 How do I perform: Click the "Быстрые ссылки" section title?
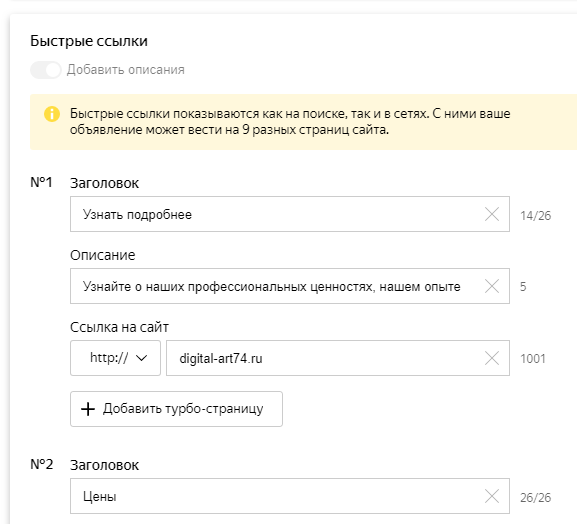89,41
